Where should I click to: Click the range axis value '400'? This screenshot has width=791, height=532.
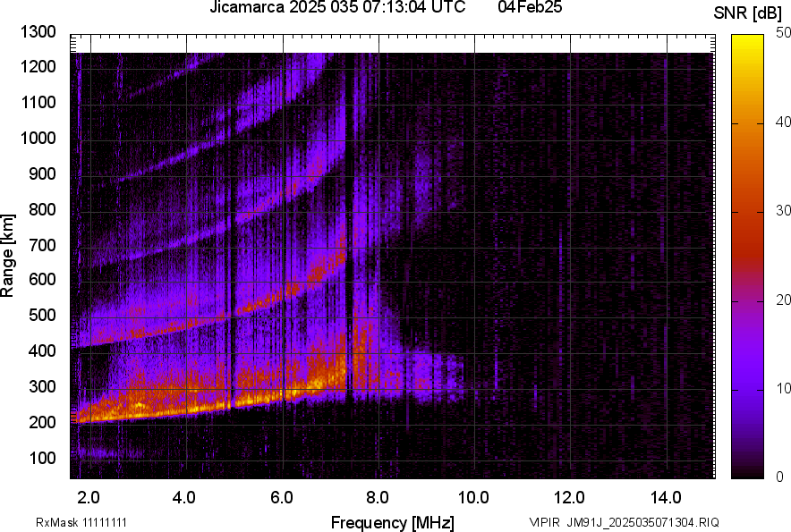pyautogui.click(x=42, y=350)
